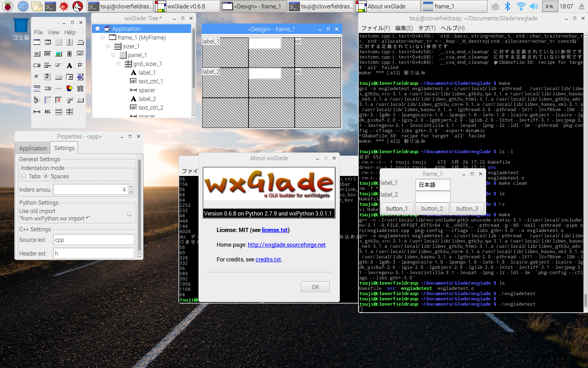Open the credits.txt link
The image size is (588, 368).
click(x=268, y=260)
